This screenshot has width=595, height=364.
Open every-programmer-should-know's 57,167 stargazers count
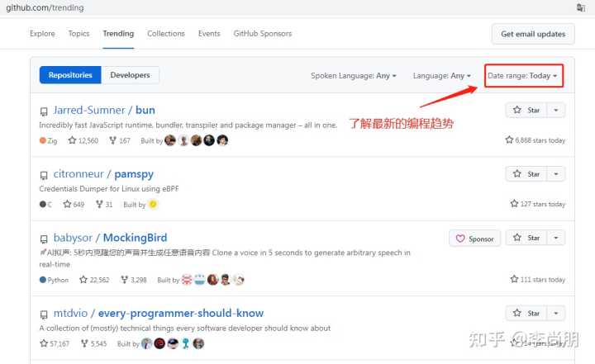(x=55, y=343)
